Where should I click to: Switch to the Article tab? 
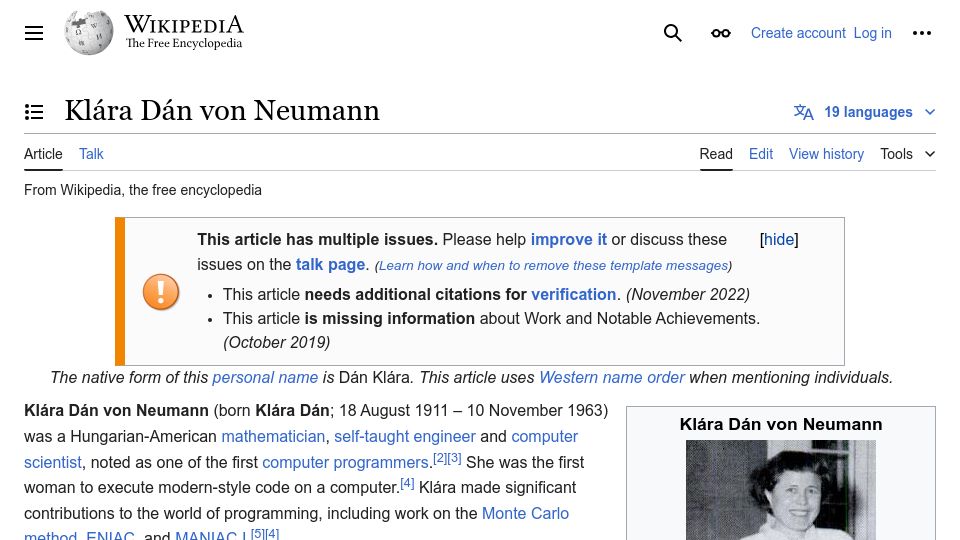(x=43, y=154)
